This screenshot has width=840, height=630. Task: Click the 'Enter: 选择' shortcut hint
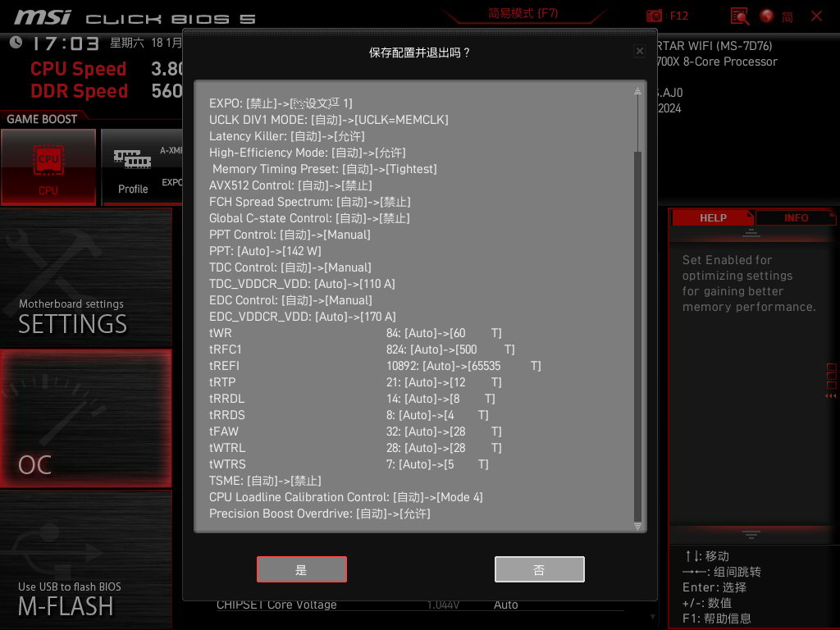[714, 587]
